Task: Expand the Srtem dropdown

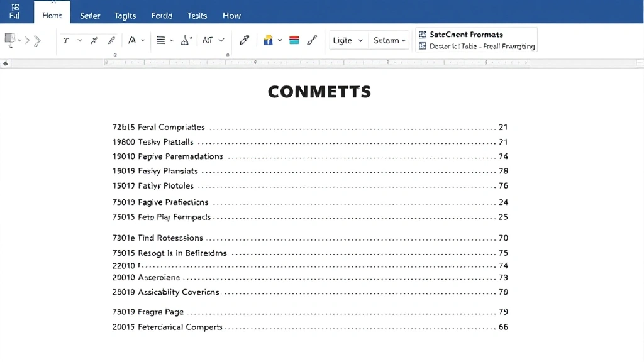Action: 389,40
